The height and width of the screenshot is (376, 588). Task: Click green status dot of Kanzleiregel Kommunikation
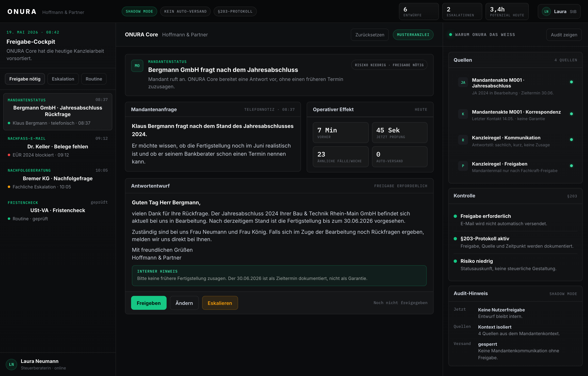pos(571,140)
